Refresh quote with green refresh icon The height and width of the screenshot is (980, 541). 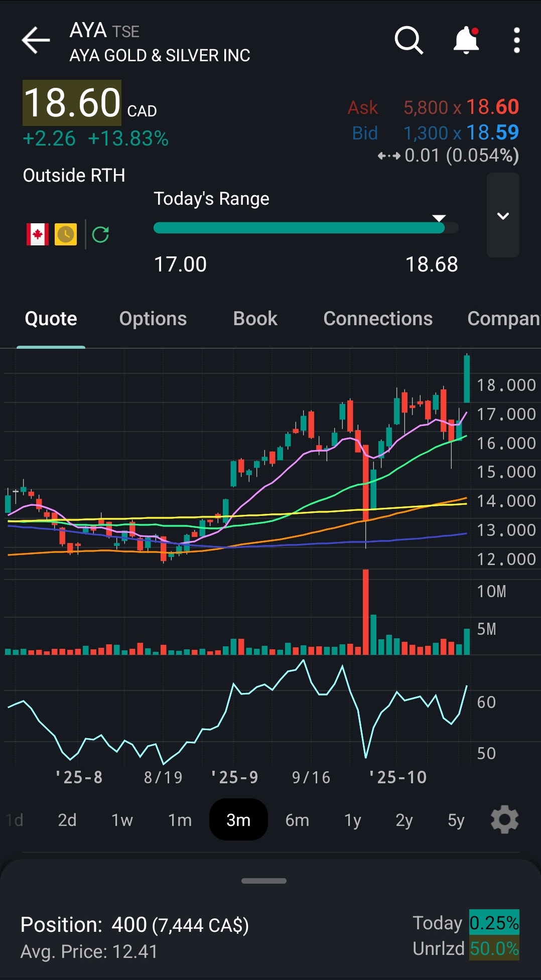101,234
